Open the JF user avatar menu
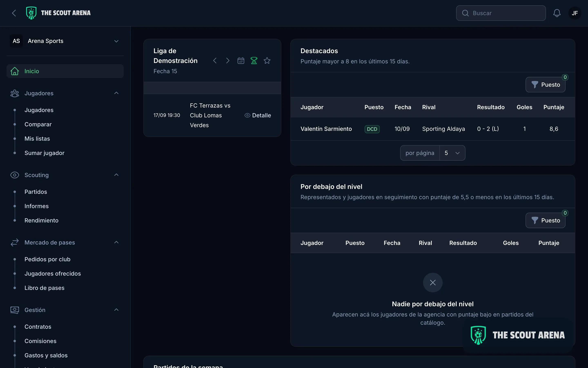588x368 pixels. coord(575,13)
